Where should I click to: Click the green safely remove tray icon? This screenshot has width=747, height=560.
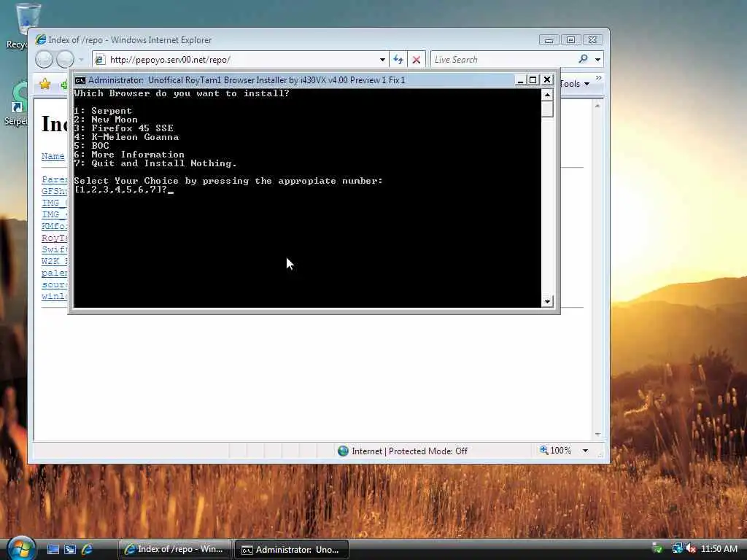pos(657,548)
